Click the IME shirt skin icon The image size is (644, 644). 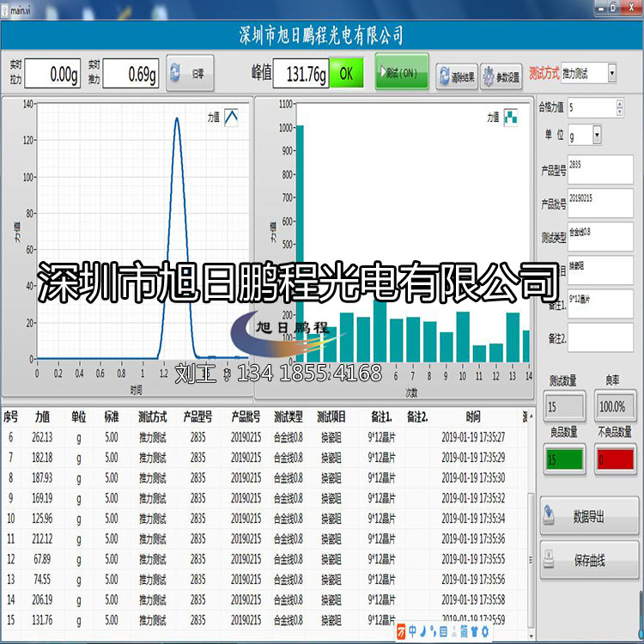pos(474,631)
